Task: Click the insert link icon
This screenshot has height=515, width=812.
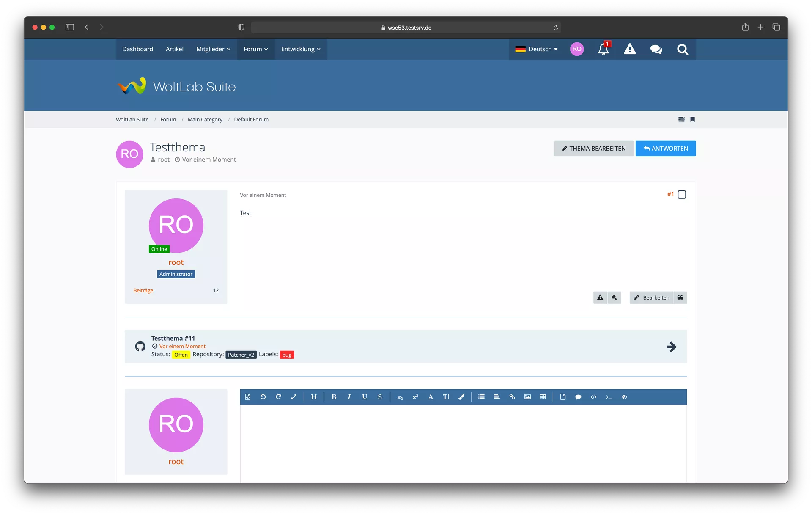Action: pos(512,397)
